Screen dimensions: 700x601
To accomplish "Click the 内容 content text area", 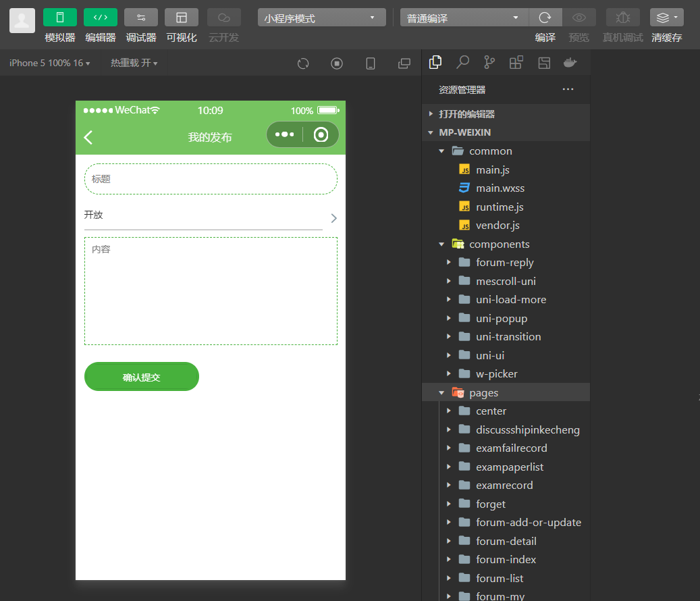I will (211, 291).
